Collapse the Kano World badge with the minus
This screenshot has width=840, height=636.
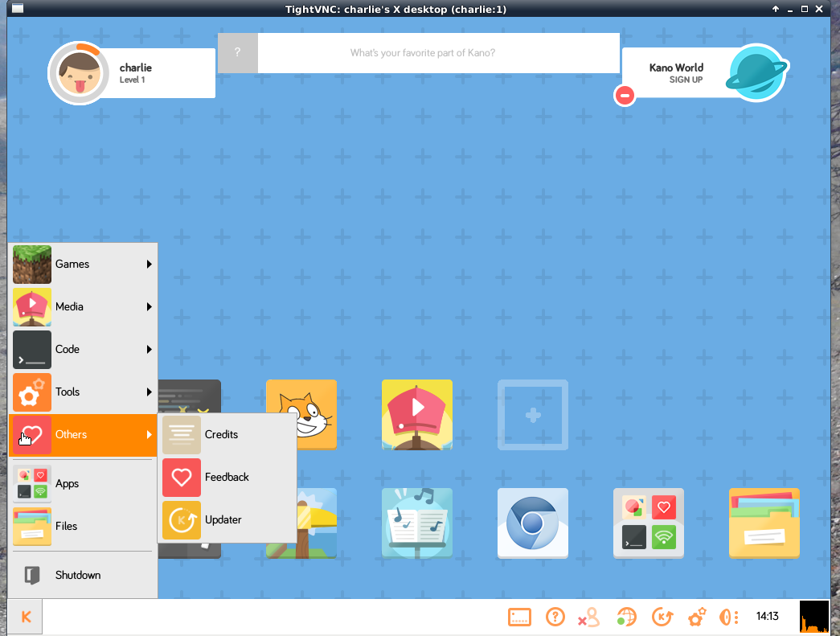[625, 95]
